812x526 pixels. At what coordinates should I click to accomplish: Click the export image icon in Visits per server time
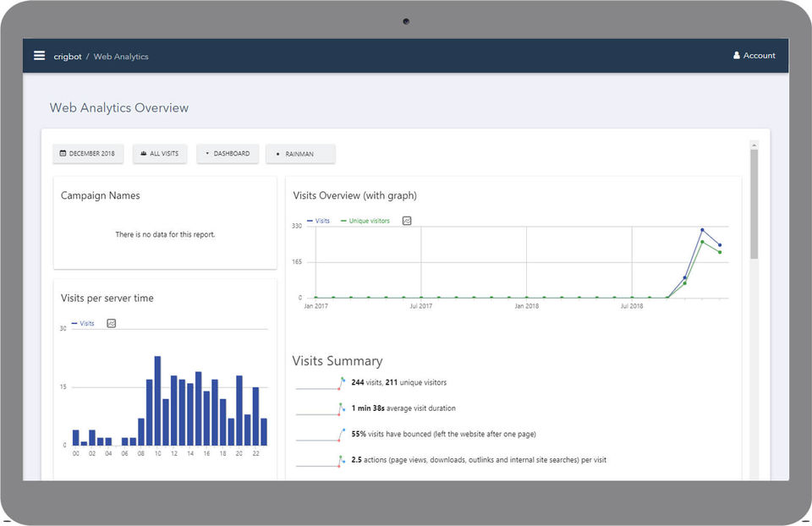(112, 323)
